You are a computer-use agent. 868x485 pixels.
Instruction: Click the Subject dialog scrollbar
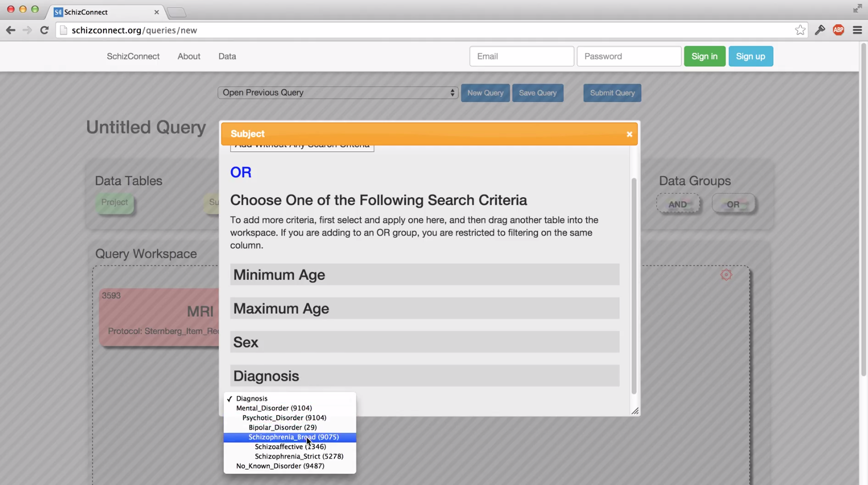[634, 286]
